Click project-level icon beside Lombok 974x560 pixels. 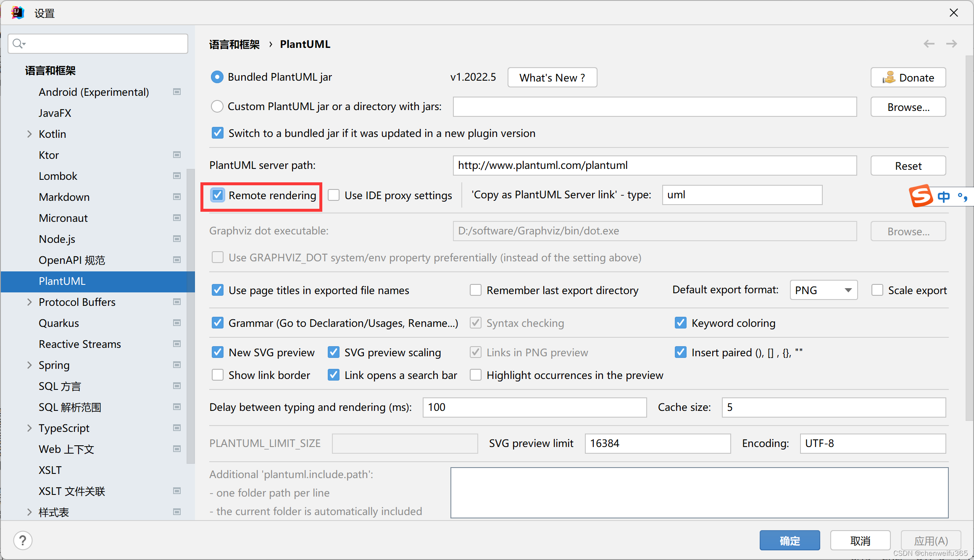pyautogui.click(x=177, y=176)
